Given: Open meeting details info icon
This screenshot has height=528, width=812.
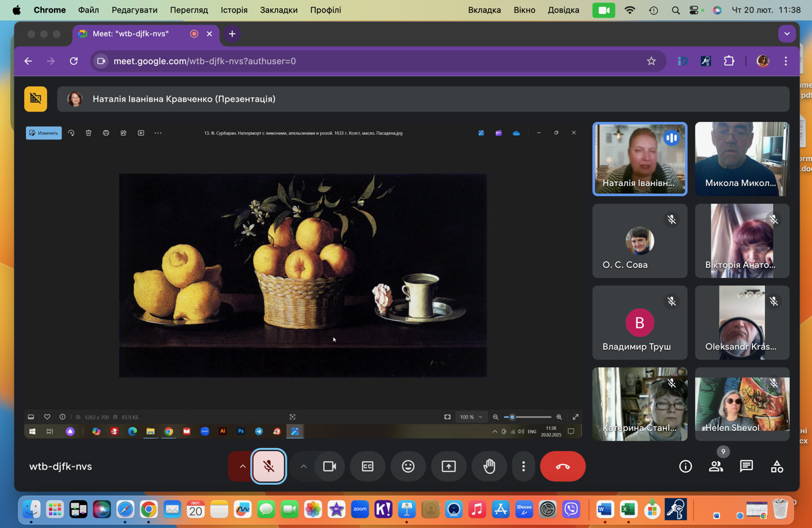Looking at the screenshot, I should point(686,466).
